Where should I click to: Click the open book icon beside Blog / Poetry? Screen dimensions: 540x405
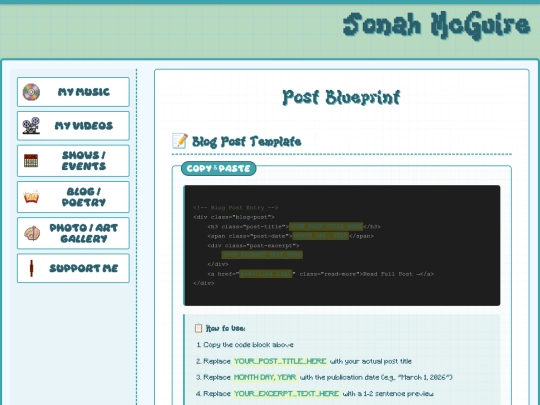click(31, 197)
